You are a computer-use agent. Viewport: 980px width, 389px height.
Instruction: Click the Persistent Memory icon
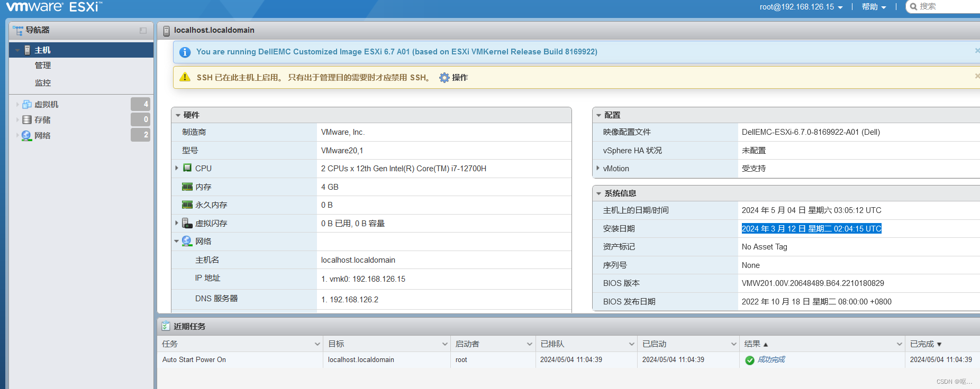pyautogui.click(x=187, y=205)
